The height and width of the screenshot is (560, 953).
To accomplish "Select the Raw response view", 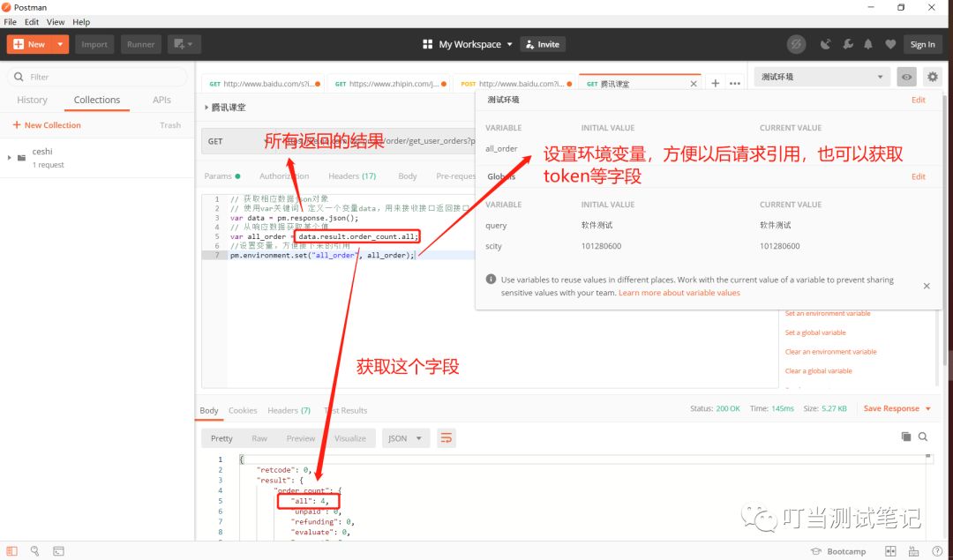I will click(259, 438).
